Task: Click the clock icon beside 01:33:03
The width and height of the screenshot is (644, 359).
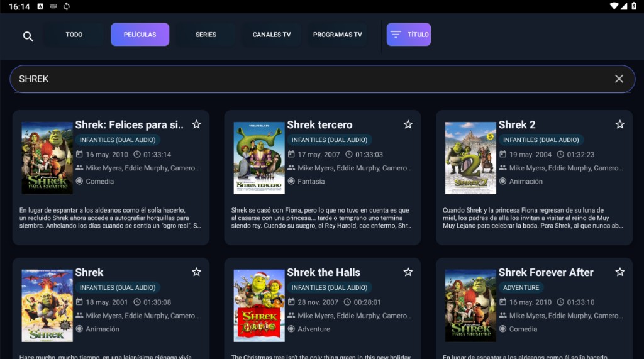Action: pos(348,154)
